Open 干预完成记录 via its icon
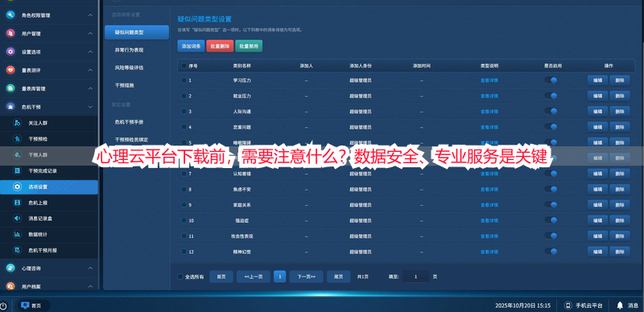Image resolution: width=644 pixels, height=312 pixels. 17,170
